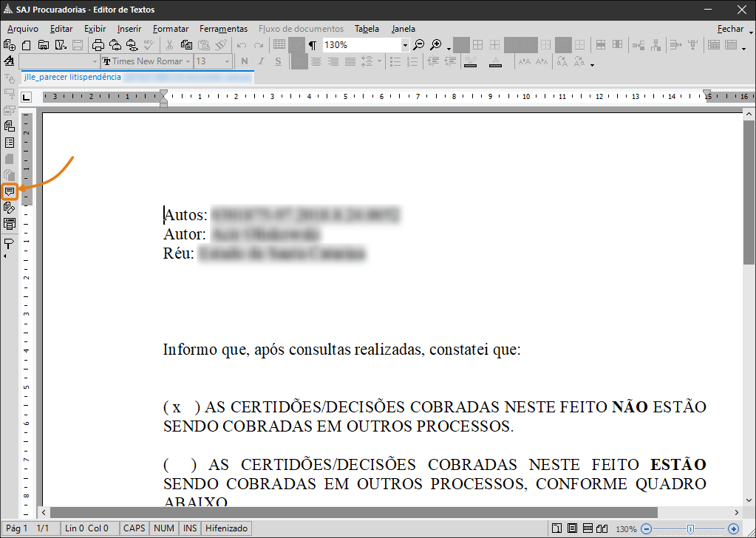Open the 130% zoom level dropdown
This screenshot has height=538, width=756.
404,45
